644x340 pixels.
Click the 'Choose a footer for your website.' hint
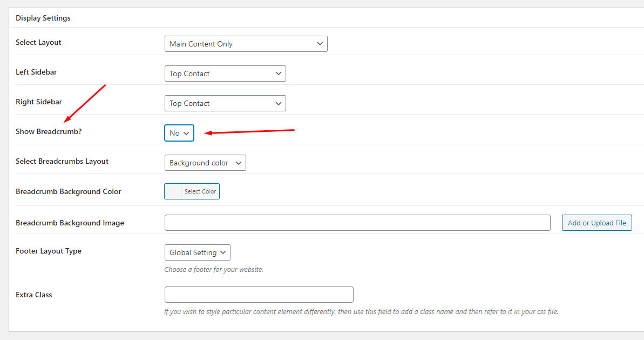click(x=214, y=270)
